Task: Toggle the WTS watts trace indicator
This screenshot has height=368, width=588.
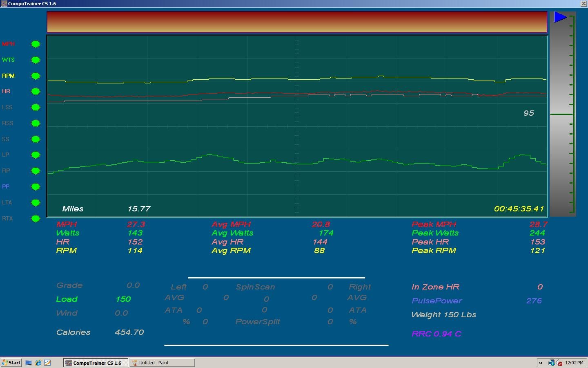Action: click(x=36, y=60)
